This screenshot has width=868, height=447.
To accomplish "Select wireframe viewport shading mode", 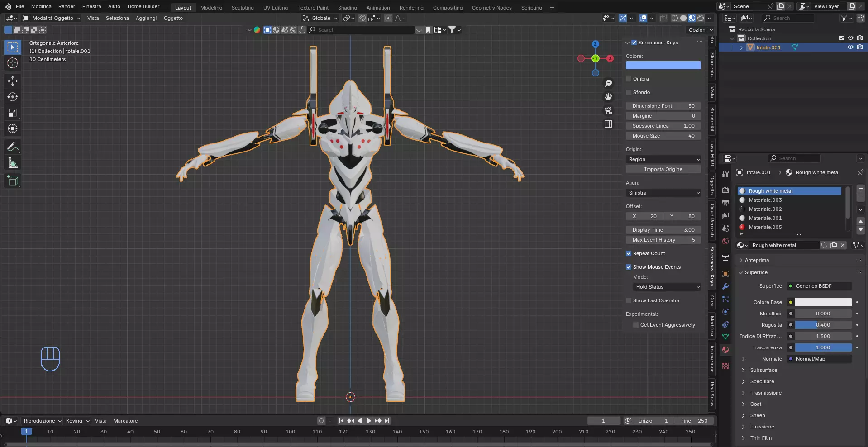I will coord(675,18).
